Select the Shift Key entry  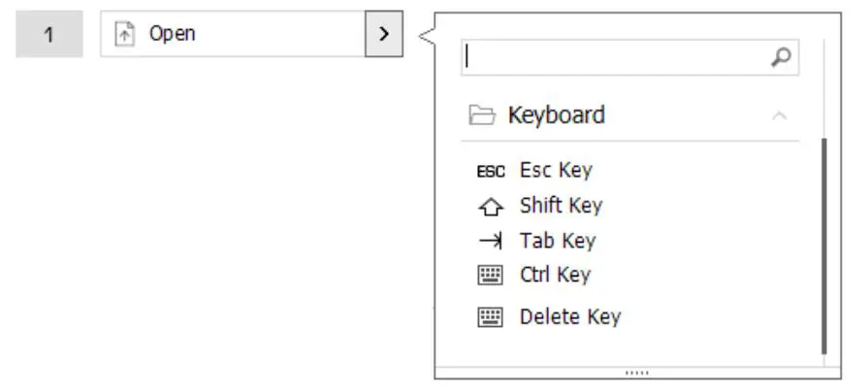(x=561, y=206)
